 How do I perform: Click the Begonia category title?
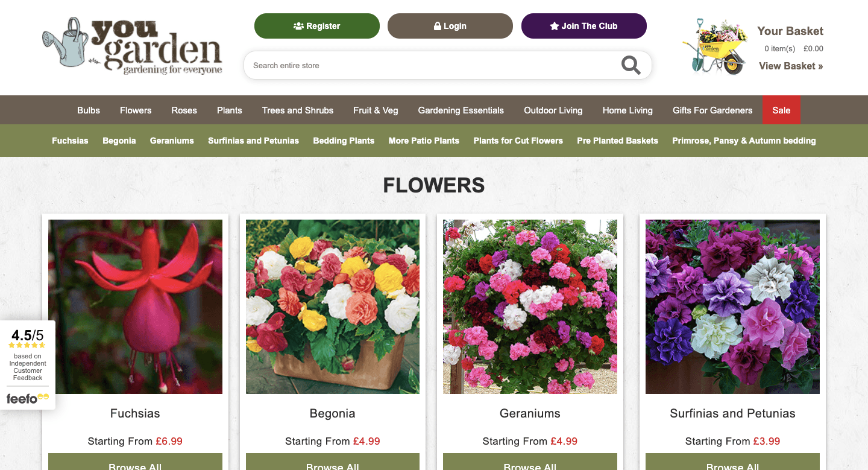(333, 414)
